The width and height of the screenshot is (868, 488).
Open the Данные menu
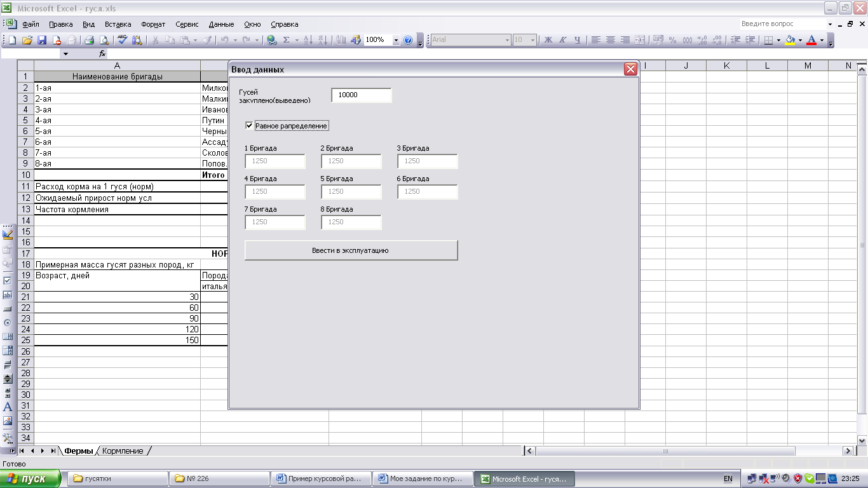pyautogui.click(x=221, y=24)
